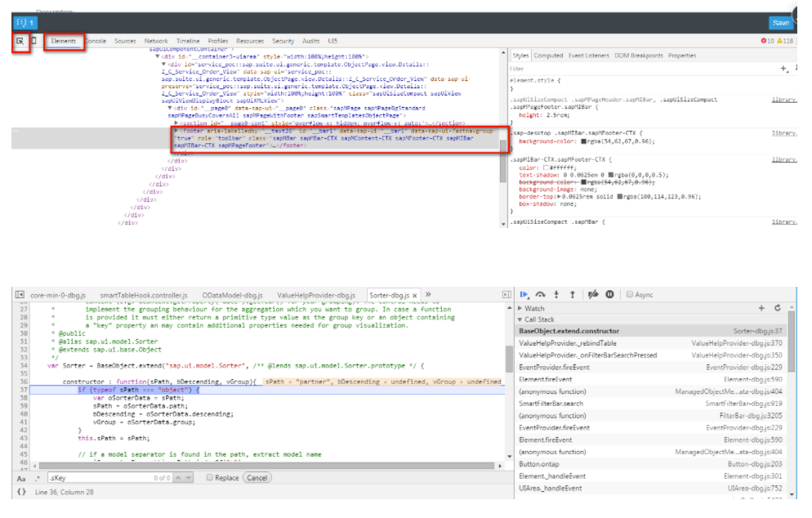Deactivate breakpoints icon

tap(594, 294)
